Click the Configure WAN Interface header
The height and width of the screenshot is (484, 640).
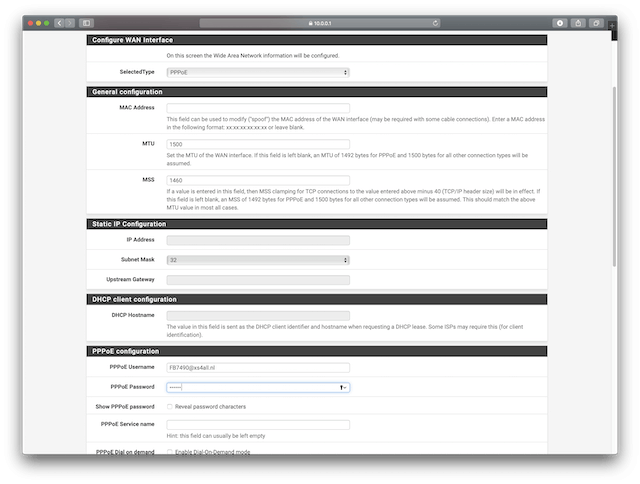[317, 40]
